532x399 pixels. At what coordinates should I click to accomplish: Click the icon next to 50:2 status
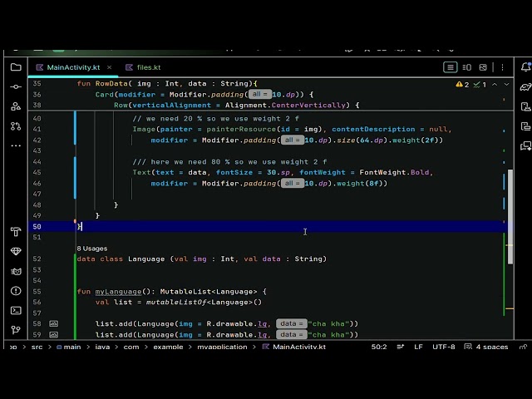(401, 347)
